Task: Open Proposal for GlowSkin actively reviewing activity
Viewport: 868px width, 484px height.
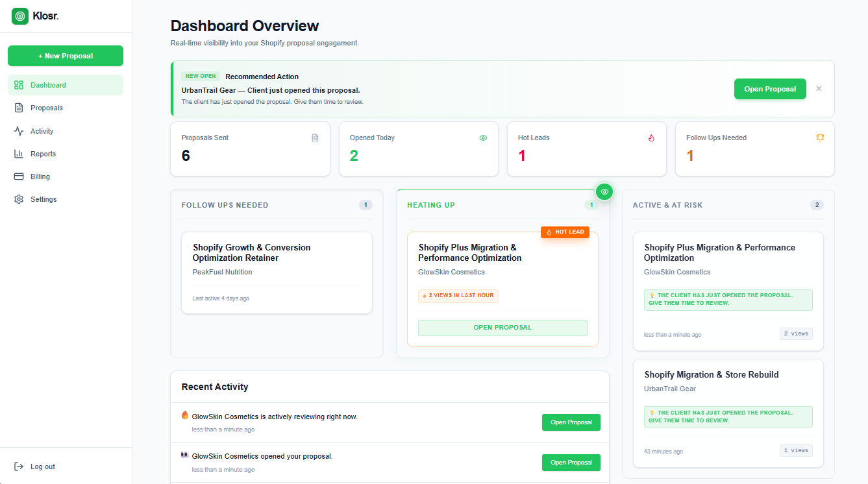Action: coord(571,422)
